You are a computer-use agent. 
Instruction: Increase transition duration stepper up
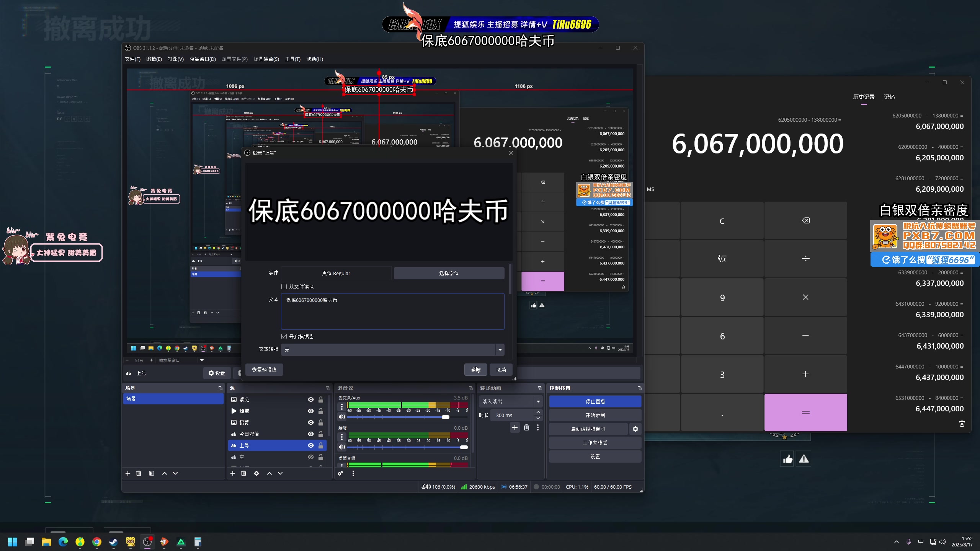coord(538,412)
